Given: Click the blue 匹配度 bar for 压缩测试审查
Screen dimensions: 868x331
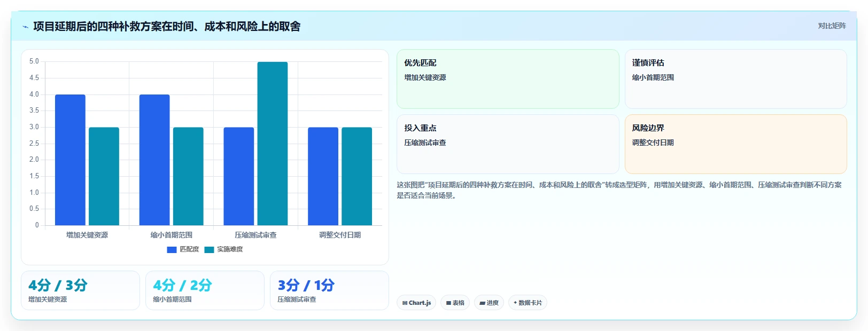Looking at the screenshot, I should [x=239, y=176].
